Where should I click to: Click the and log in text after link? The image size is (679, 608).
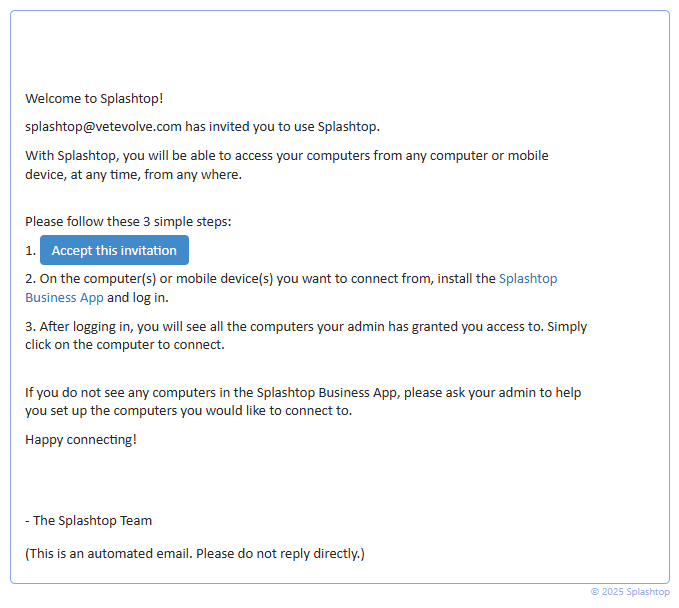click(x=138, y=298)
